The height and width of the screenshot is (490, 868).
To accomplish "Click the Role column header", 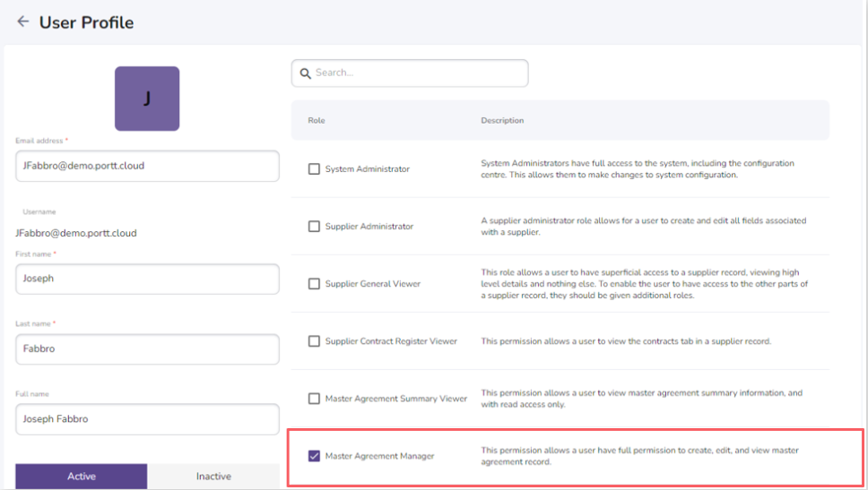I will pyautogui.click(x=317, y=120).
